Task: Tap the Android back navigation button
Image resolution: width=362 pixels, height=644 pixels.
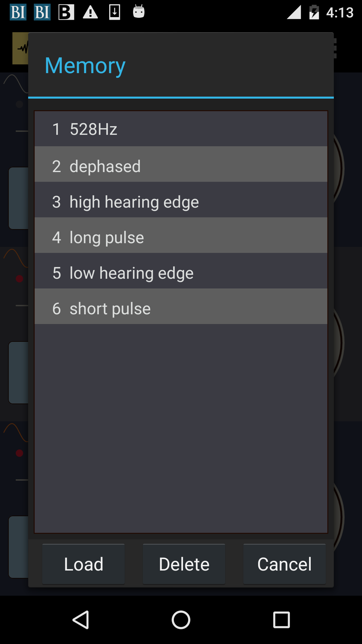Action: click(81, 620)
